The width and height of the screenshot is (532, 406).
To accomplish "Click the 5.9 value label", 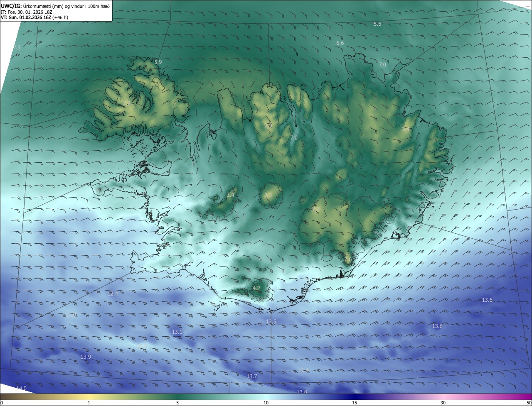I will click(x=158, y=62).
